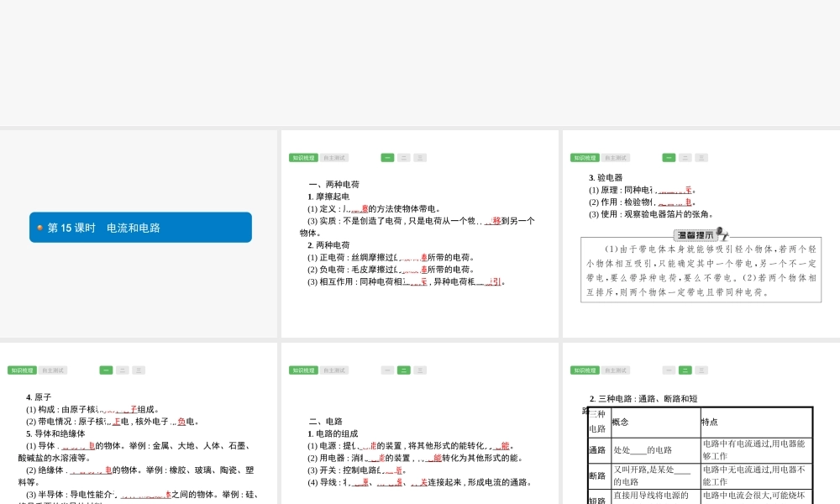Click 知识梳理 tab on the 原子 slide
The width and height of the screenshot is (840, 504).
[x=22, y=370]
